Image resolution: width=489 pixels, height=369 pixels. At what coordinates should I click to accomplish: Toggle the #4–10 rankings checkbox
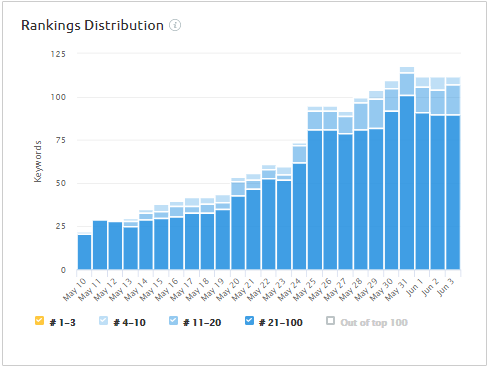tap(103, 321)
